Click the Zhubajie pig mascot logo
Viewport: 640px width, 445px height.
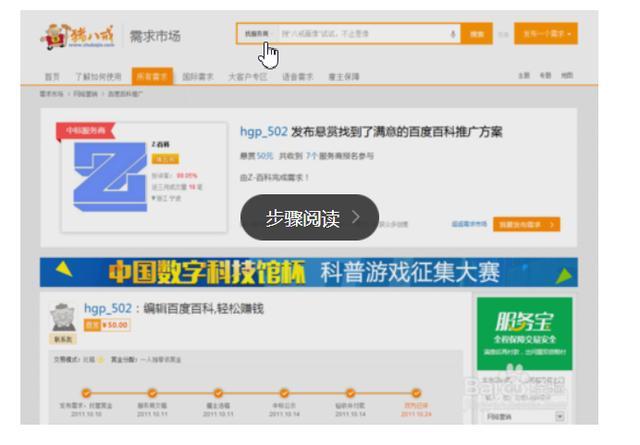pyautogui.click(x=78, y=36)
